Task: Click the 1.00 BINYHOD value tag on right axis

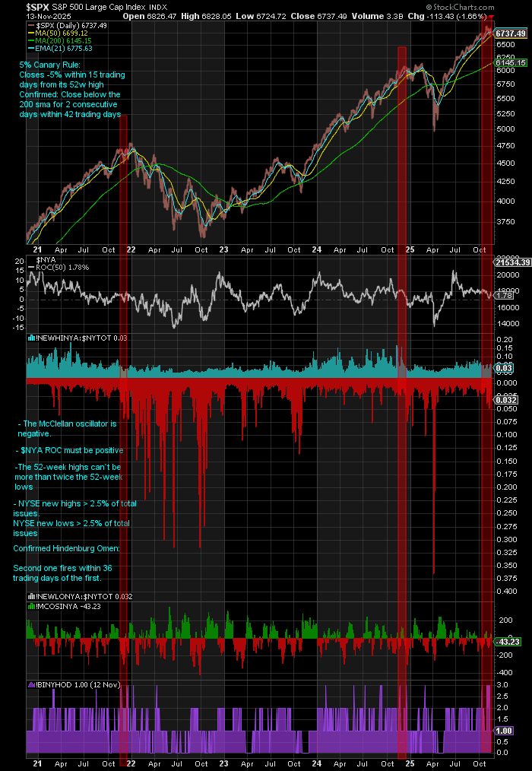Action: (x=504, y=731)
